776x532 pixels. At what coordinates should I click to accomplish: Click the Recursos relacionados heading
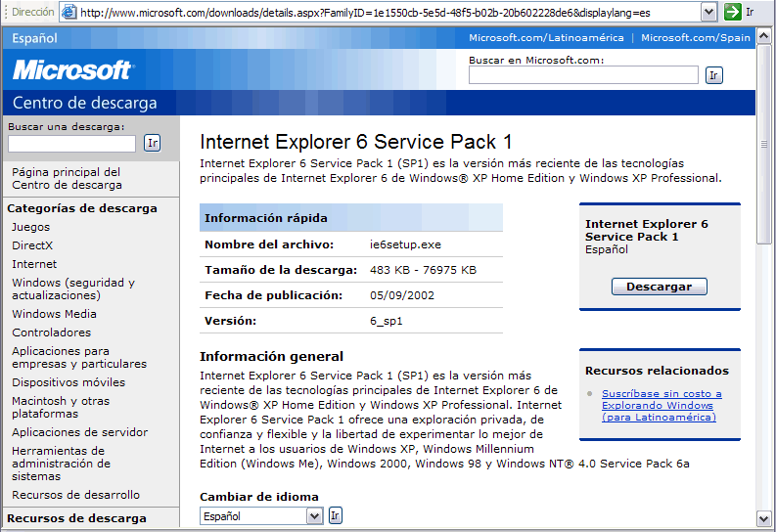point(657,371)
